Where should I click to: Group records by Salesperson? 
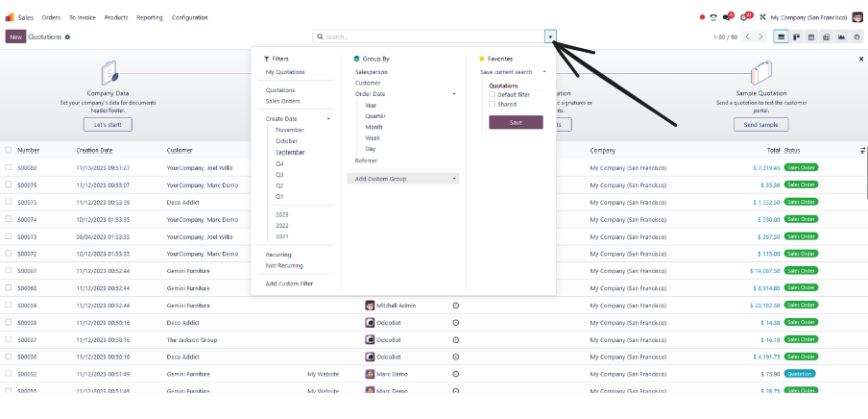371,72
